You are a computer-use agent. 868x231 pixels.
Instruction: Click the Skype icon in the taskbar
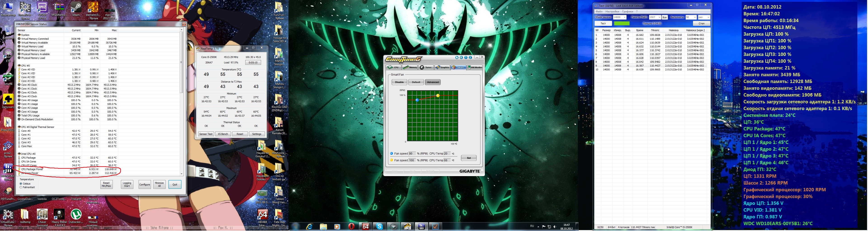click(x=380, y=226)
